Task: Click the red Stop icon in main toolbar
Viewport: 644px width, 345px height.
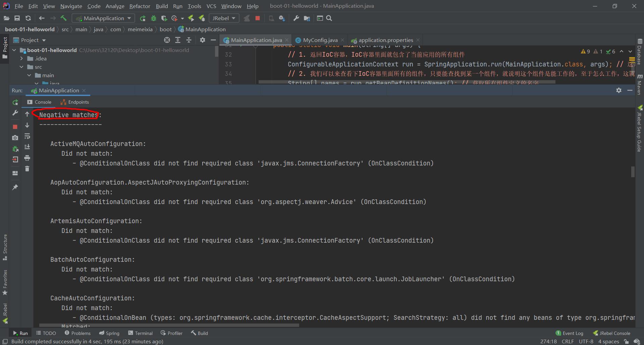Action: click(258, 18)
